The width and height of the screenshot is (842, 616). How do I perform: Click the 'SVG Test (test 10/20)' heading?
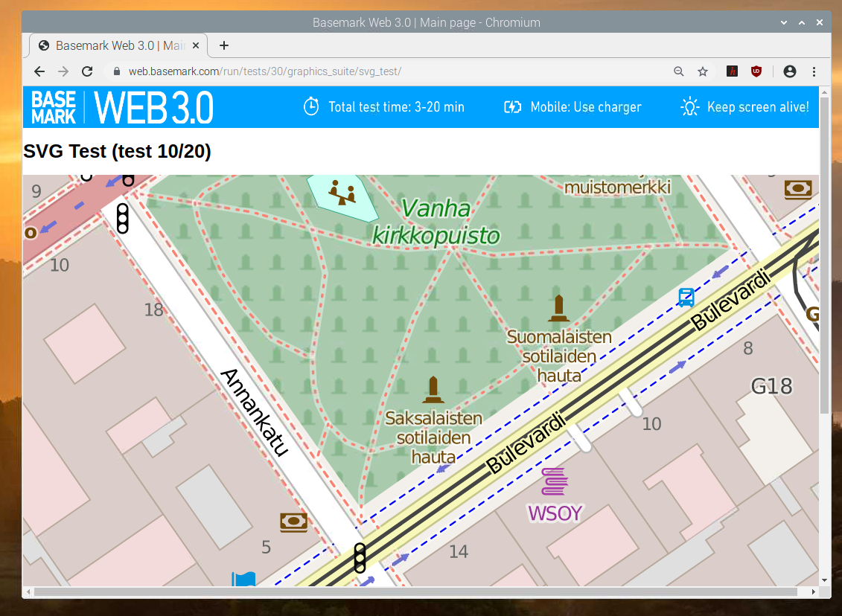click(x=117, y=151)
